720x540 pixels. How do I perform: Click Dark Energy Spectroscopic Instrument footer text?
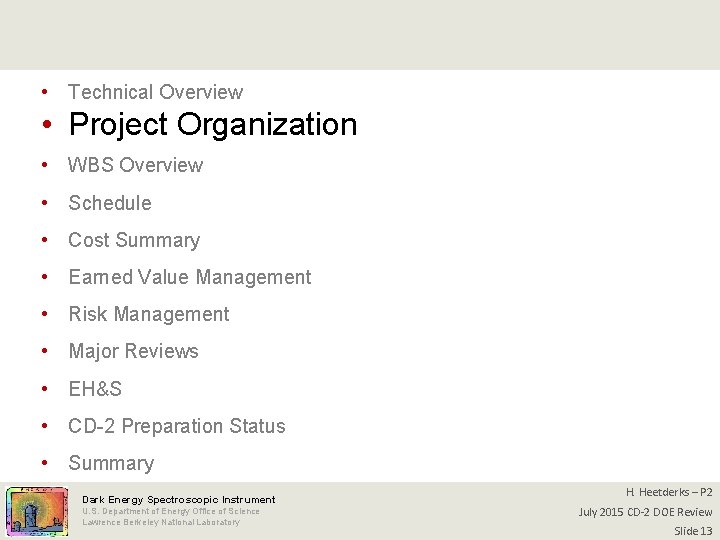point(179,499)
